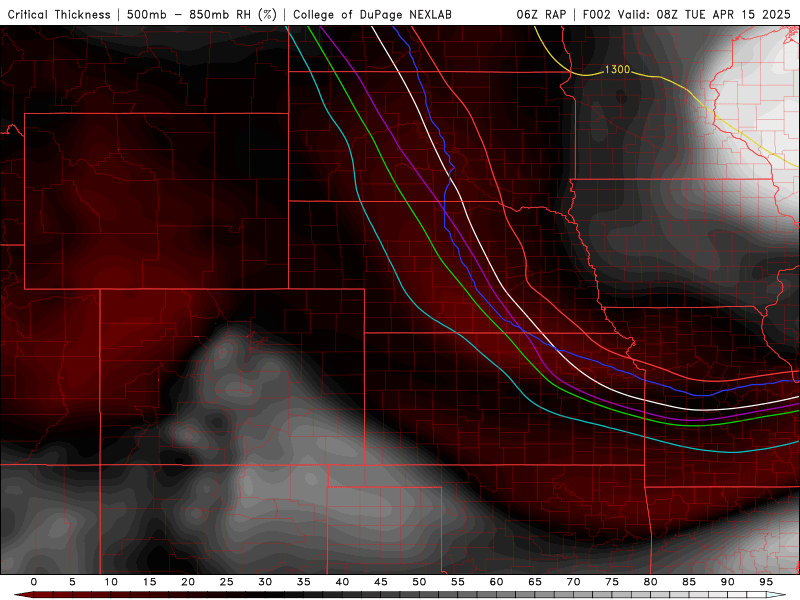Image resolution: width=800 pixels, height=600 pixels.
Task: Click the '45' colorbar tick label
Action: tap(381, 582)
